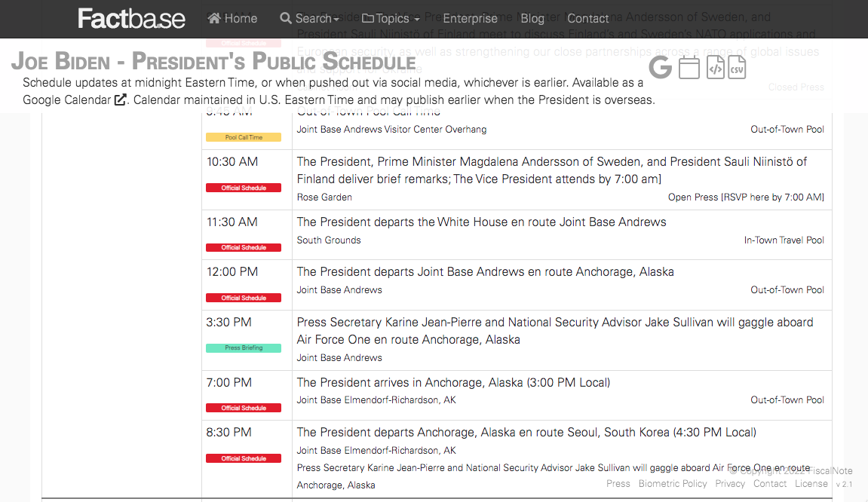Open the Biometric Policy footer link
The image size is (868, 502).
click(x=673, y=483)
